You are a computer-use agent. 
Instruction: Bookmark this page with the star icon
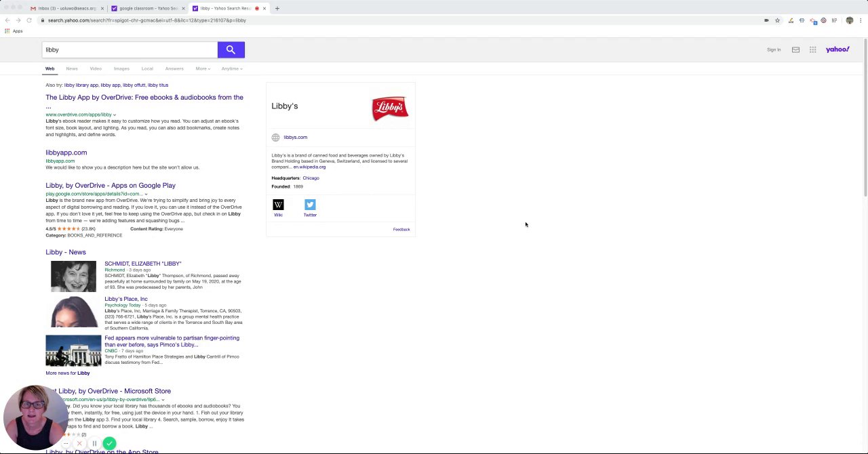pyautogui.click(x=777, y=20)
